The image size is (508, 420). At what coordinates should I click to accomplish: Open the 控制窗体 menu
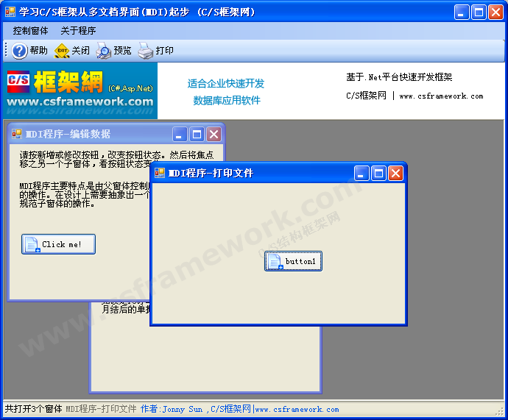(x=31, y=31)
